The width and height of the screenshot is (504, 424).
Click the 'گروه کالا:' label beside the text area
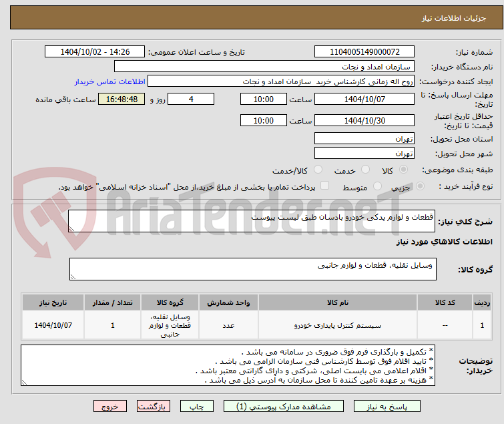(x=475, y=270)
